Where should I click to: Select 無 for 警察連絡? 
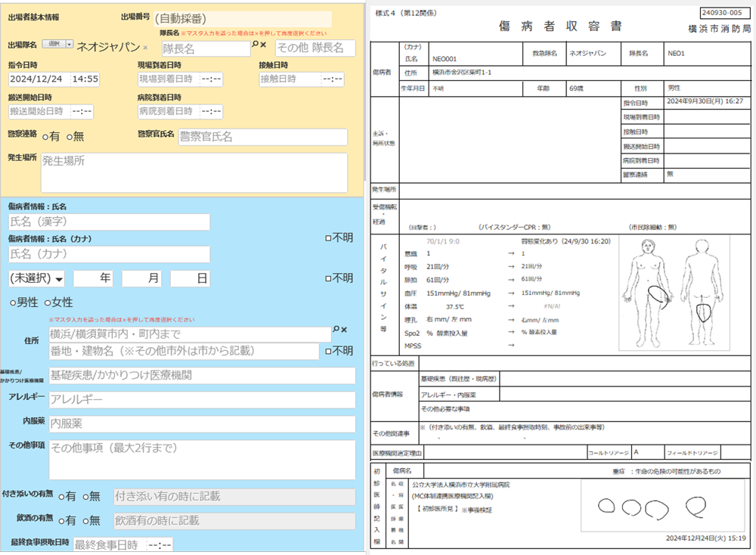[x=70, y=137]
